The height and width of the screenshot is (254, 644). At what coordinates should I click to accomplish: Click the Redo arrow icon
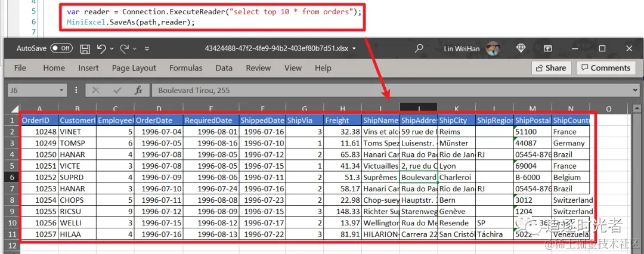coord(125,49)
